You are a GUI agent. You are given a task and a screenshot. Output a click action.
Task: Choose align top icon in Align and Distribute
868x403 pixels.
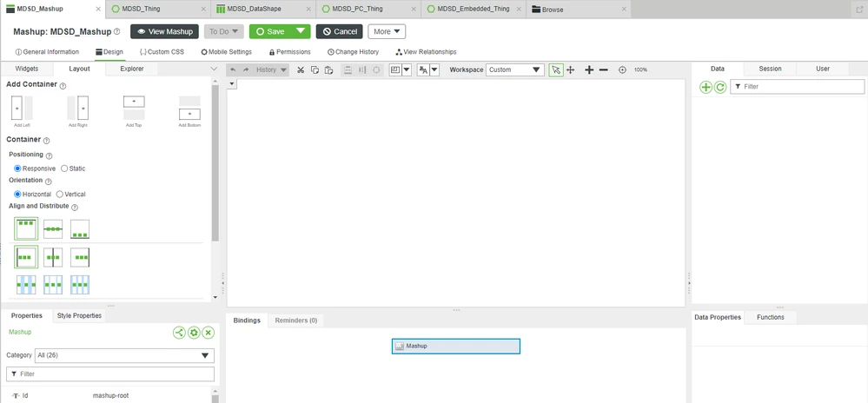point(26,228)
